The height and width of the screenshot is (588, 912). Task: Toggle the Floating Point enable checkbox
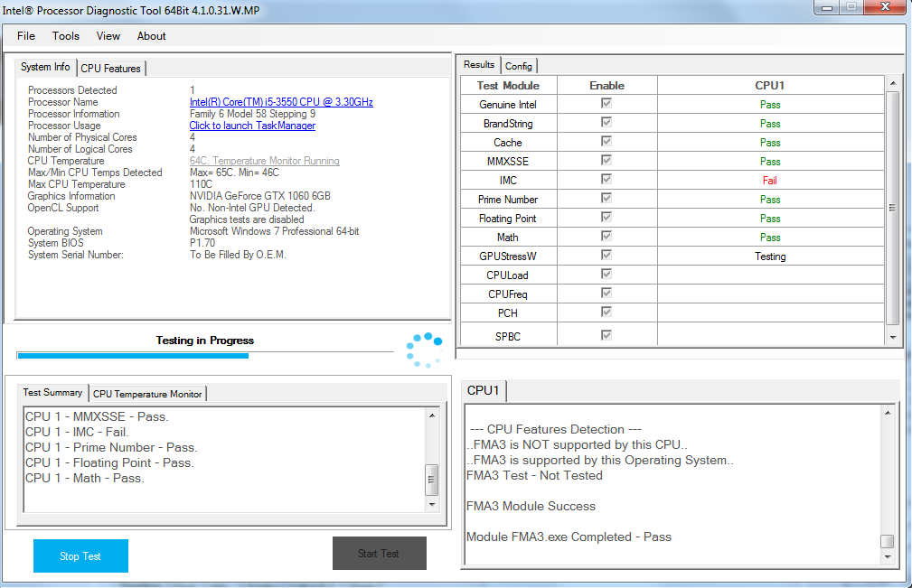pos(606,217)
